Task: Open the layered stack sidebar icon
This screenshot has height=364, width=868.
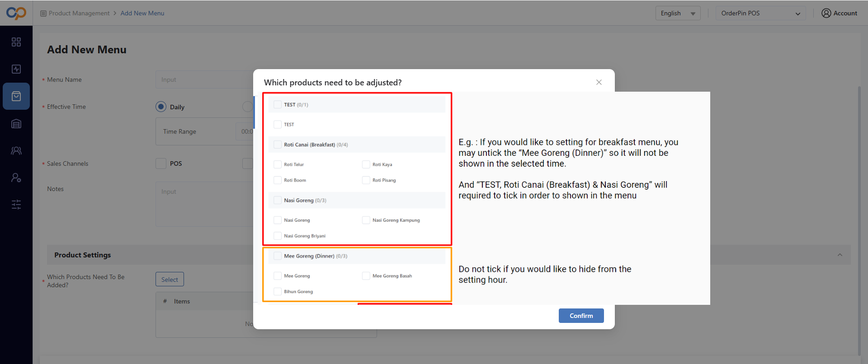Action: (16, 123)
